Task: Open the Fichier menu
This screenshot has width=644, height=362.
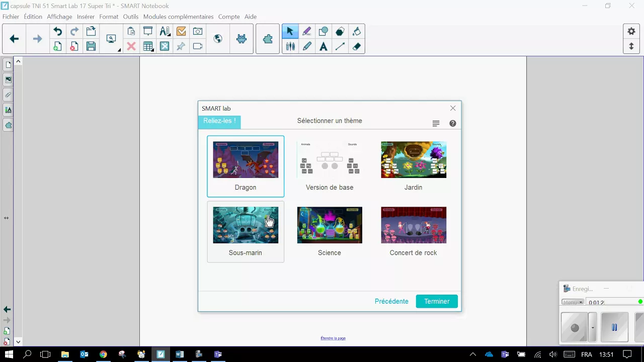Action: [x=11, y=17]
